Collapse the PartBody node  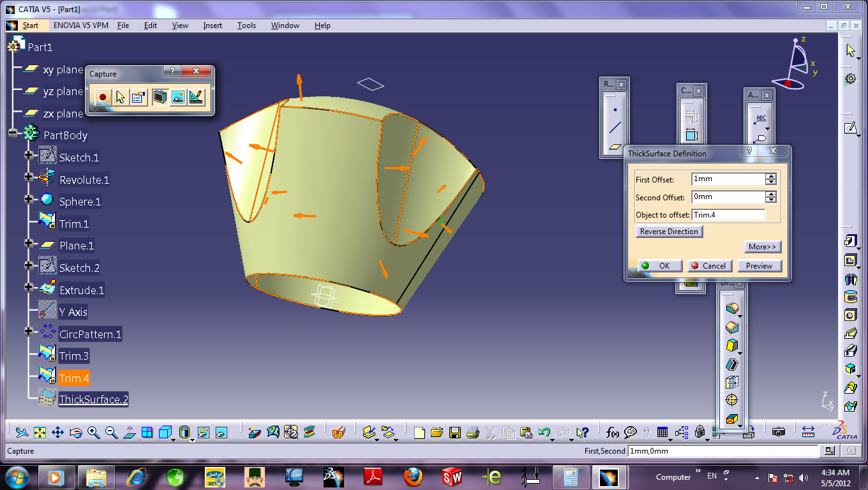click(13, 133)
